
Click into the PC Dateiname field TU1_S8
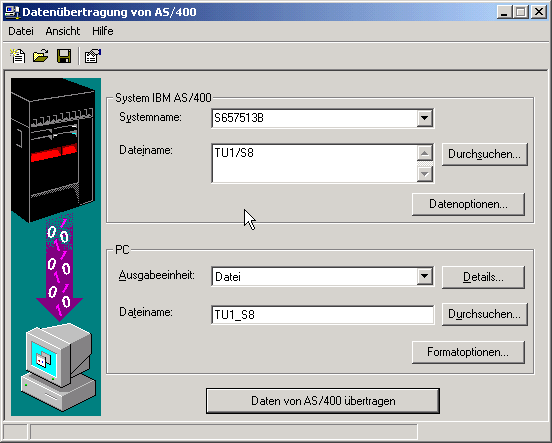click(322, 314)
